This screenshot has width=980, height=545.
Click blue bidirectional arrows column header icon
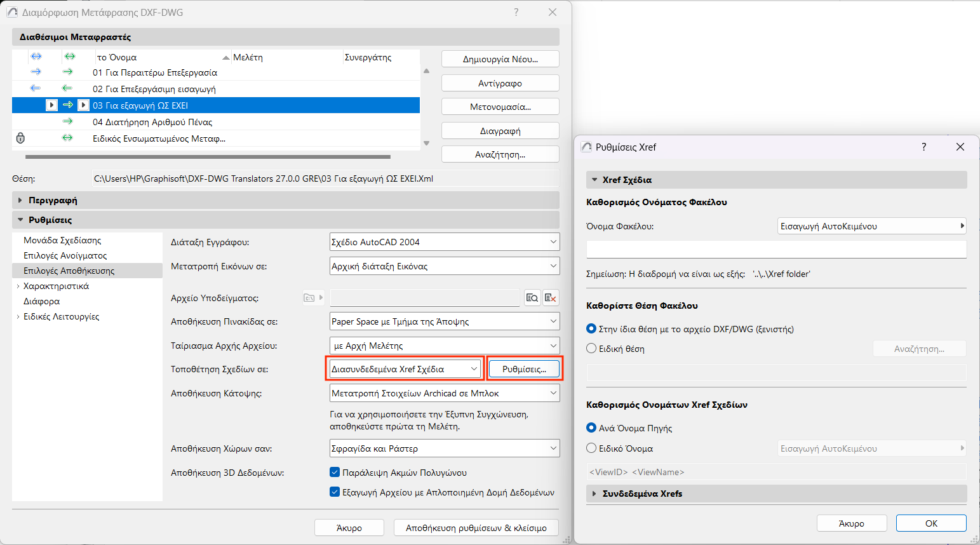(x=36, y=57)
